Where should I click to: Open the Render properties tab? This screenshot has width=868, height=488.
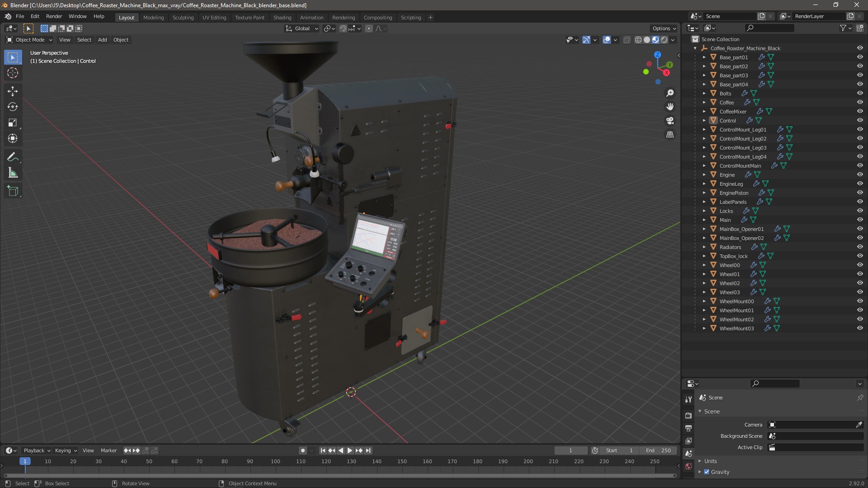pyautogui.click(x=689, y=415)
